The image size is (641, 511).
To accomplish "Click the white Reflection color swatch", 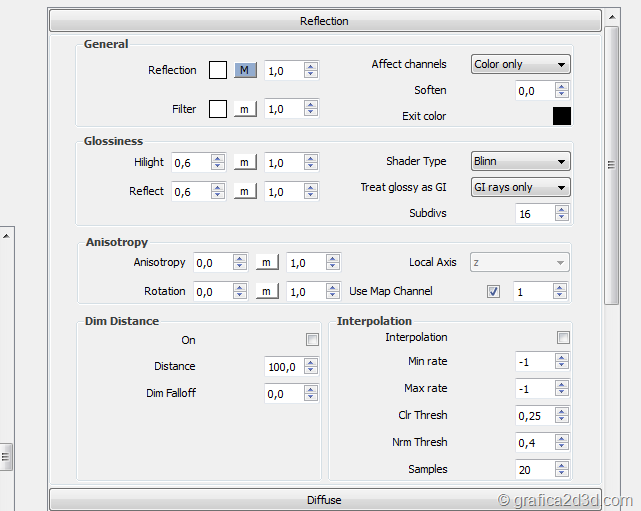I will point(218,70).
